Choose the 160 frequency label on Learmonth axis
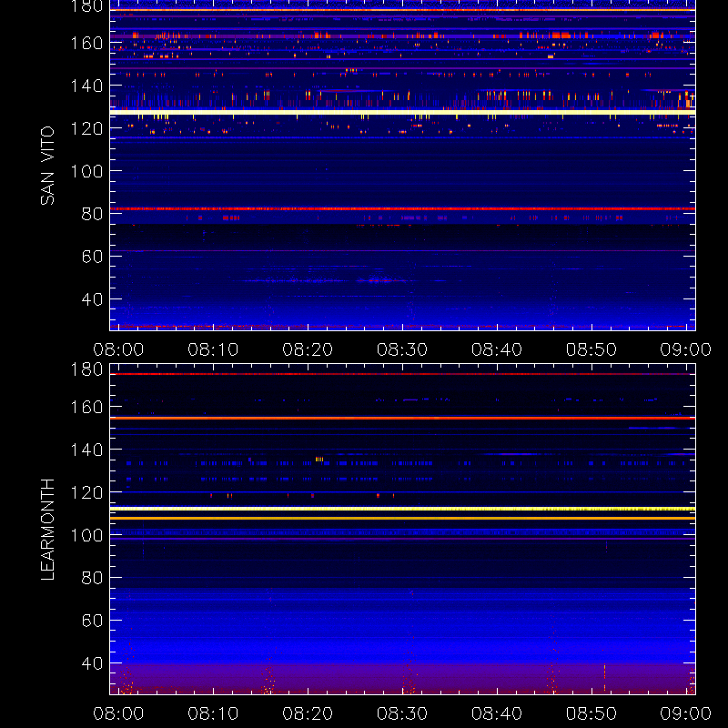Image resolution: width=728 pixels, height=728 pixels. (x=86, y=407)
